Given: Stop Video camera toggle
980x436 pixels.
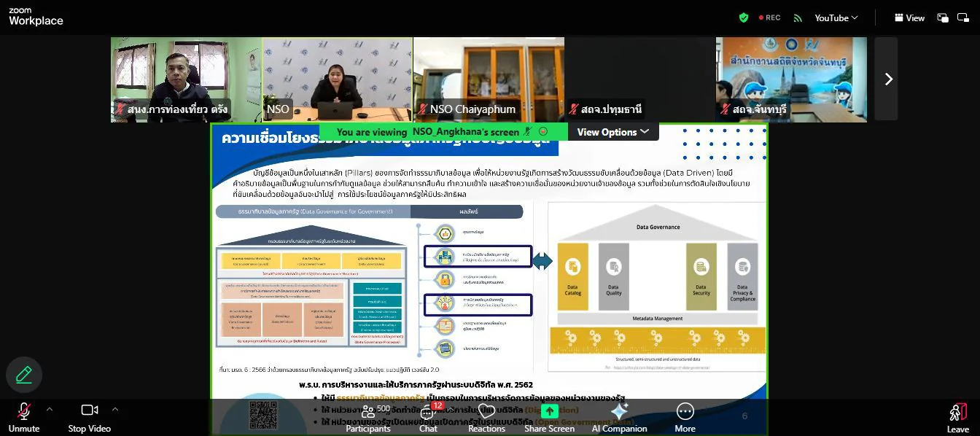Looking at the screenshot, I should [x=90, y=418].
